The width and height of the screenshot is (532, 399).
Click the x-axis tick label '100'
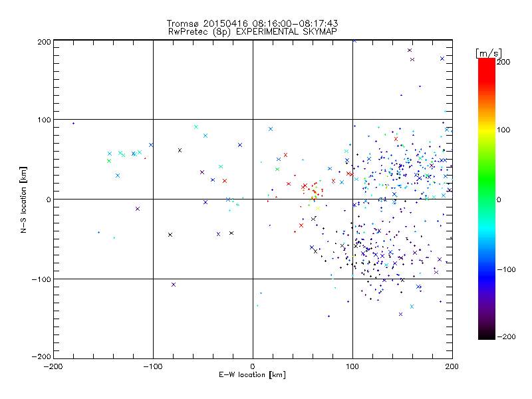(352, 366)
